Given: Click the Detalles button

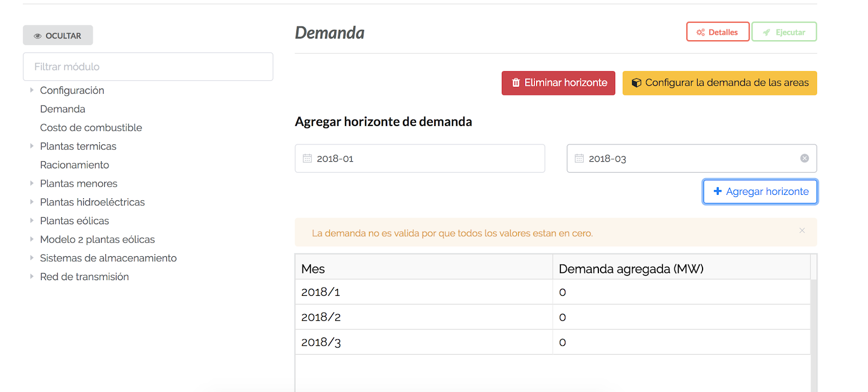Looking at the screenshot, I should coord(718,32).
